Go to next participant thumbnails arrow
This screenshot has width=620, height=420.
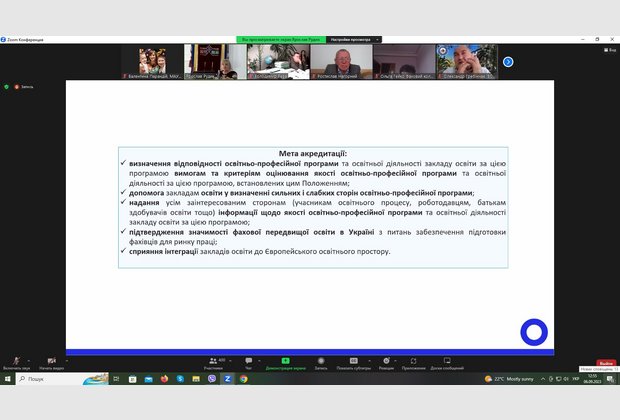508,62
